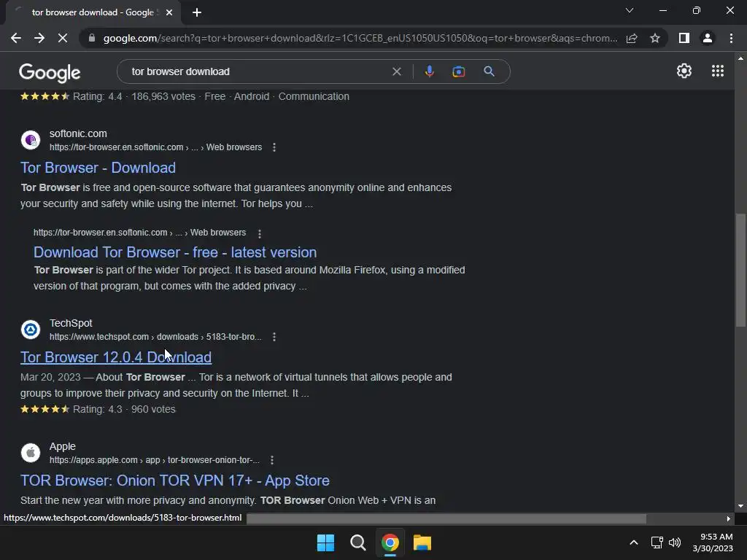747x560 pixels.
Task: Start a voice search
Action: click(x=429, y=71)
